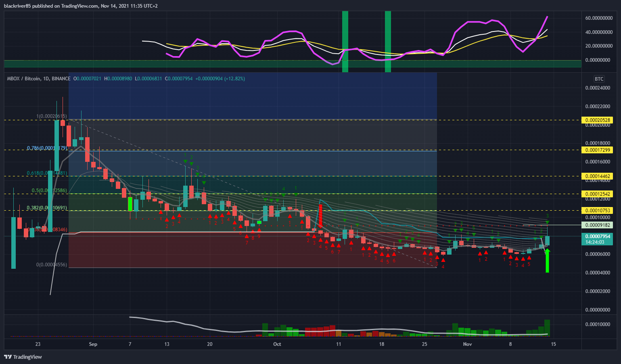Click the tallest green volume bar at right
621x364 pixels.
click(x=547, y=328)
